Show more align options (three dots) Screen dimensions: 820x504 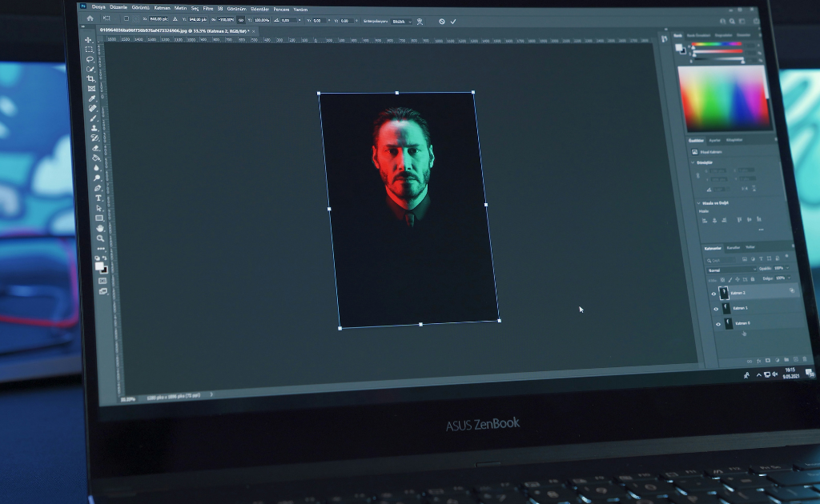(761, 230)
